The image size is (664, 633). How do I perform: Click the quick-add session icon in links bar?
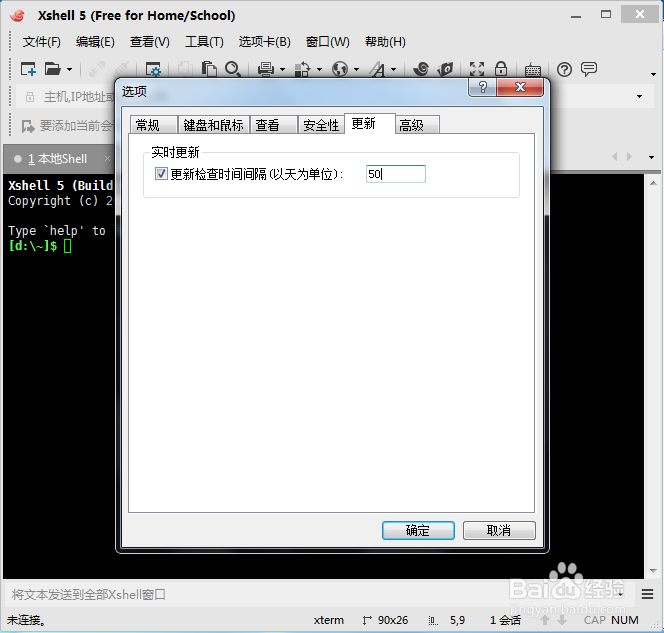tap(28, 126)
